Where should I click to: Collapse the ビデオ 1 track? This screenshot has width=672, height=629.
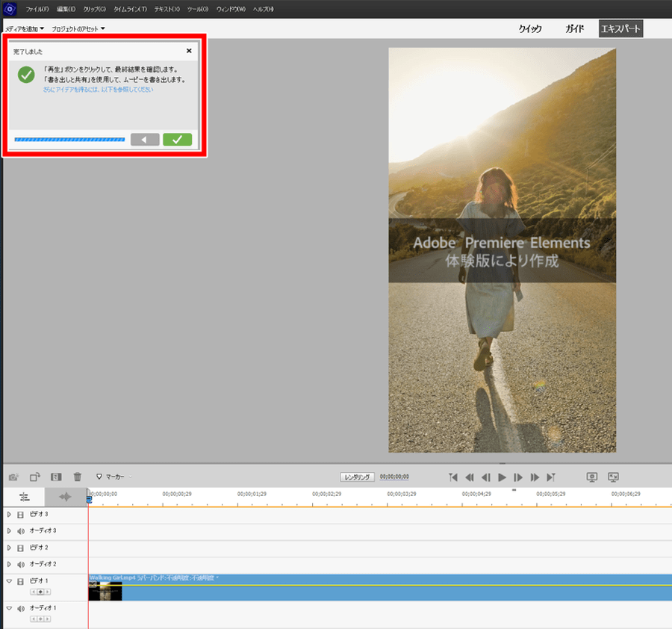tap(9, 581)
